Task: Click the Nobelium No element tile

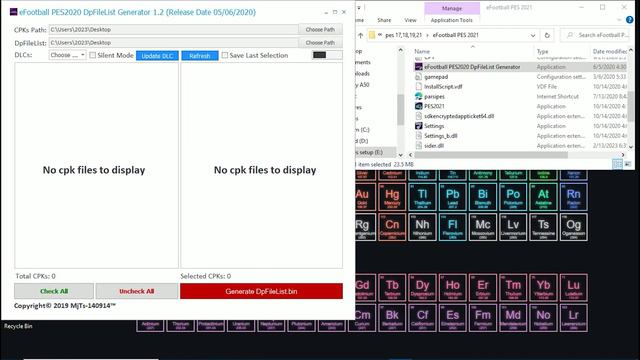Action: [543, 318]
